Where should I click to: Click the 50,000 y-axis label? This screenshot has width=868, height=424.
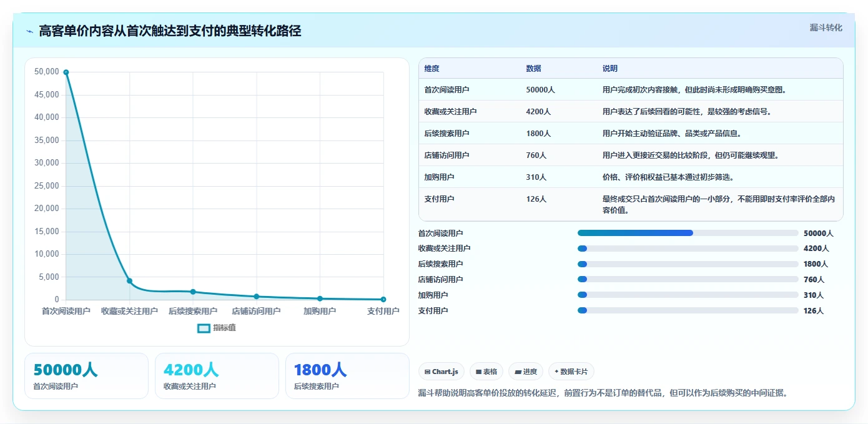tap(47, 72)
